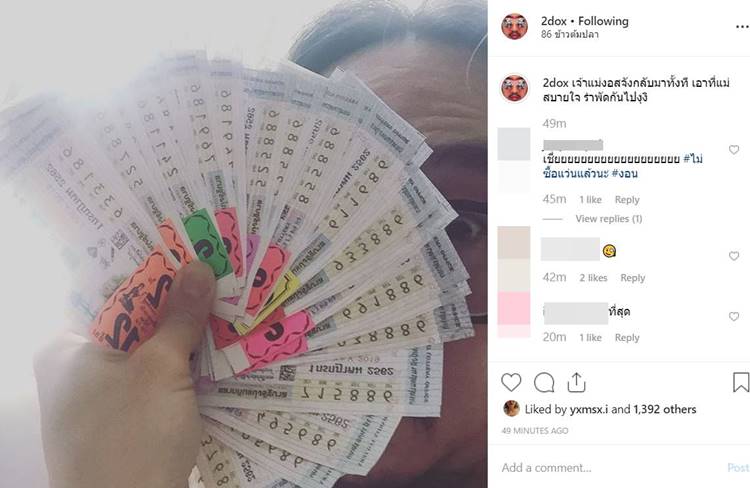Save the post with the bookmark icon
This screenshot has height=488, width=750.
pyautogui.click(x=741, y=382)
